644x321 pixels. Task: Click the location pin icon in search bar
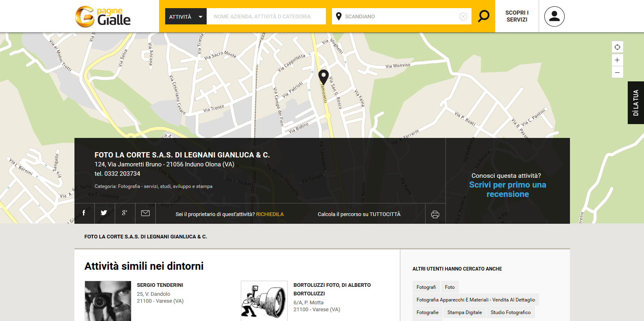pyautogui.click(x=338, y=16)
